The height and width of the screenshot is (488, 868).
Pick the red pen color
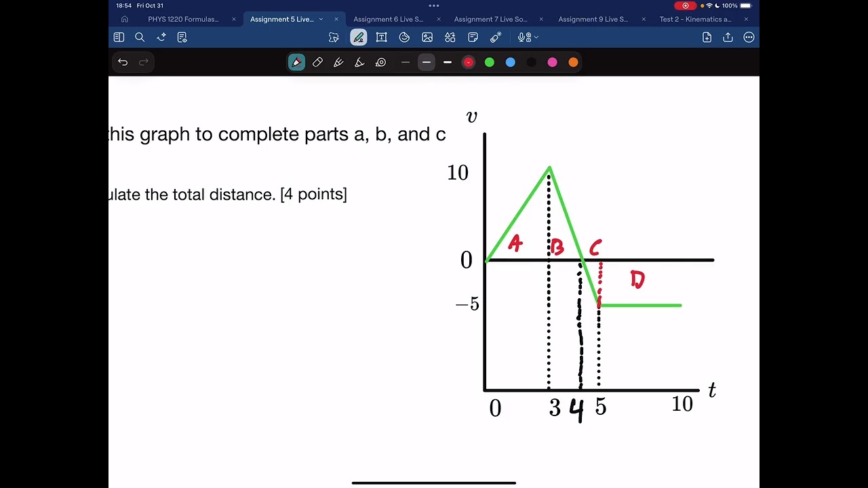469,62
